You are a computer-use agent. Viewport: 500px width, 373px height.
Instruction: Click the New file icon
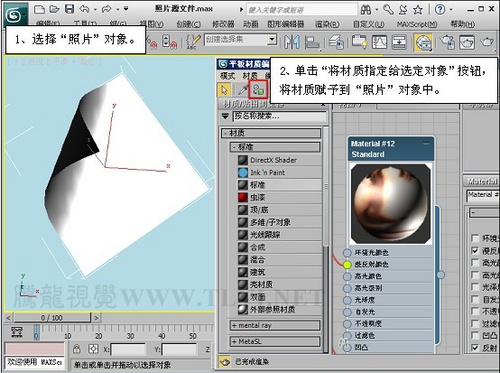pyautogui.click(x=39, y=9)
